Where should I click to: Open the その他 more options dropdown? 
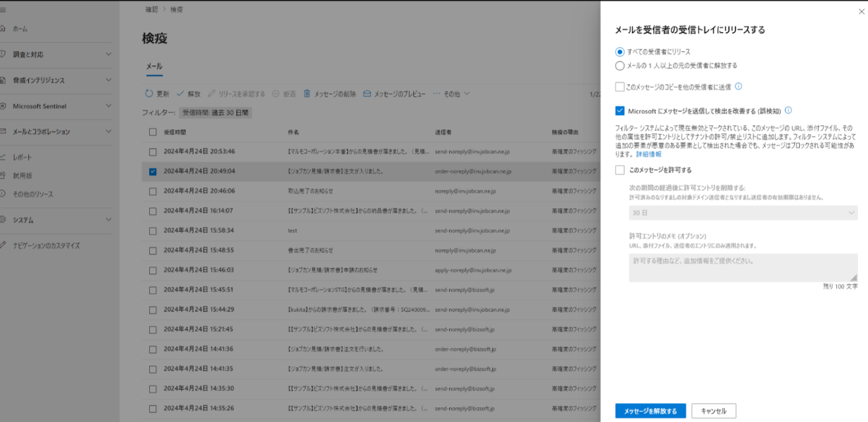click(x=451, y=94)
